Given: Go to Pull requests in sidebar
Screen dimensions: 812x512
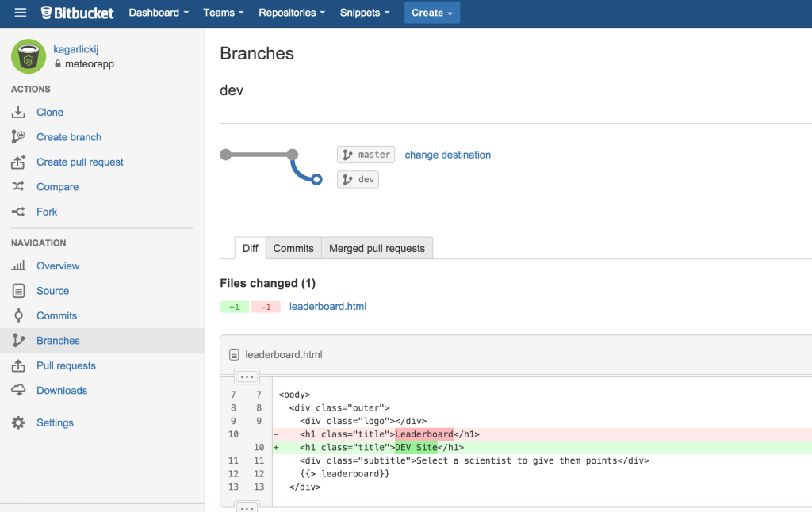Looking at the screenshot, I should click(x=66, y=365).
